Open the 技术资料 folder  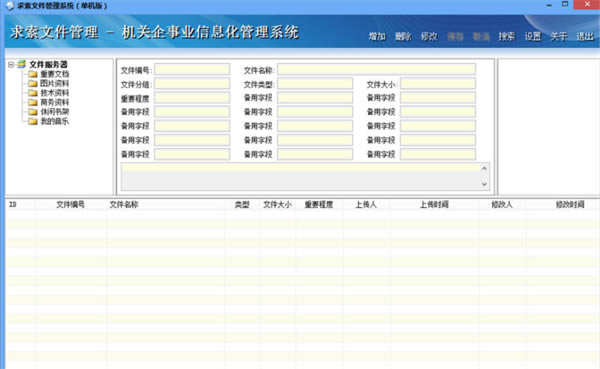[54, 93]
